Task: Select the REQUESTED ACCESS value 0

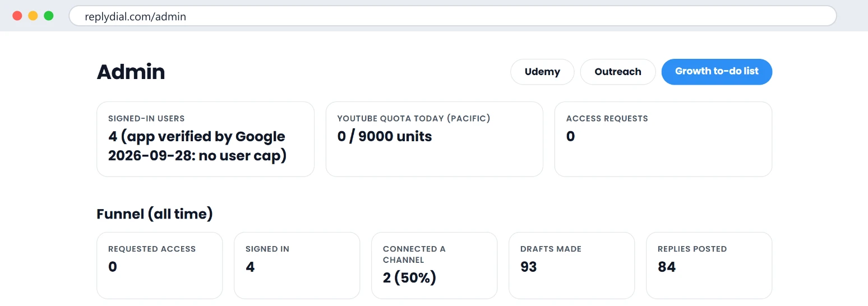Action: [113, 267]
